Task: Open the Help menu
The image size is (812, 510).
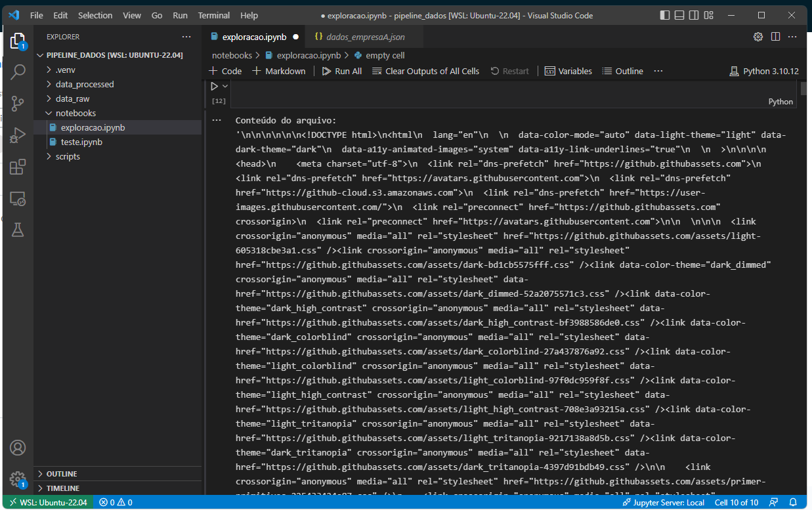Action: coord(249,15)
